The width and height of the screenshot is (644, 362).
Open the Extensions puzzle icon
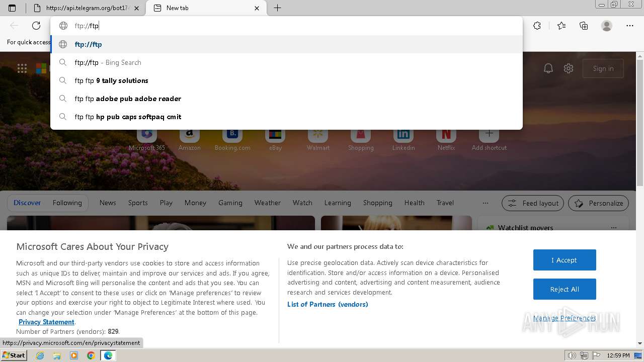[537, 26]
